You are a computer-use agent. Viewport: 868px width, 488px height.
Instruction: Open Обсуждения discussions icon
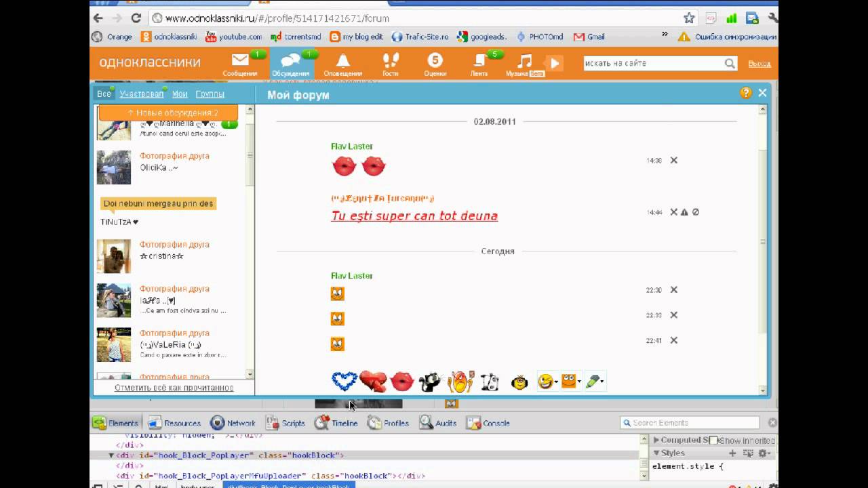point(290,60)
